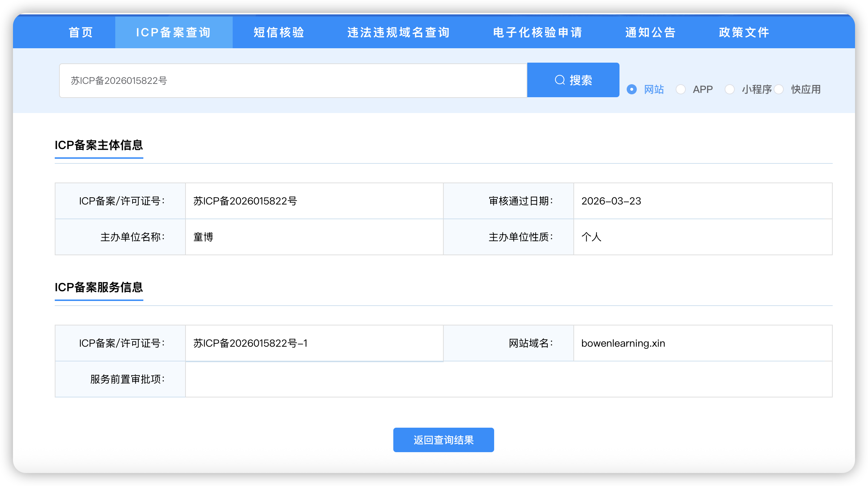868x486 pixels.
Task: Click the 审核通过日期 value 2026-03-23
Action: [611, 201]
